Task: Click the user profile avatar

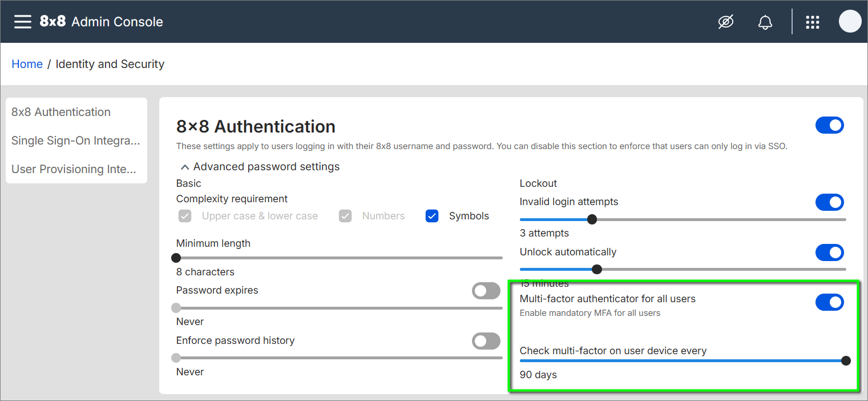Action: pyautogui.click(x=850, y=22)
